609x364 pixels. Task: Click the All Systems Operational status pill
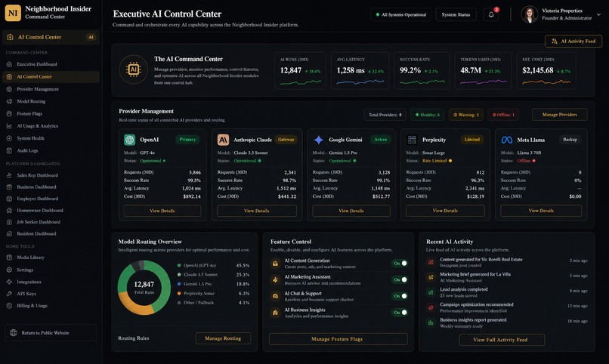pyautogui.click(x=400, y=15)
